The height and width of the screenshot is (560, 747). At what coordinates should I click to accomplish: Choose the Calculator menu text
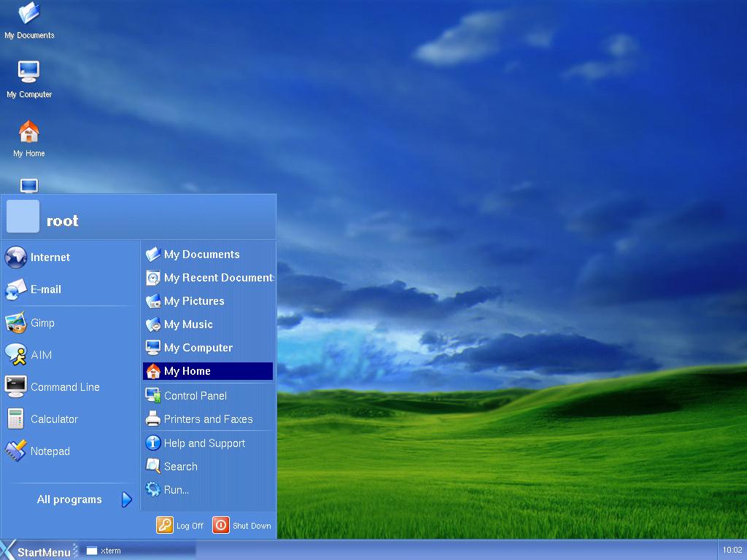pos(54,419)
